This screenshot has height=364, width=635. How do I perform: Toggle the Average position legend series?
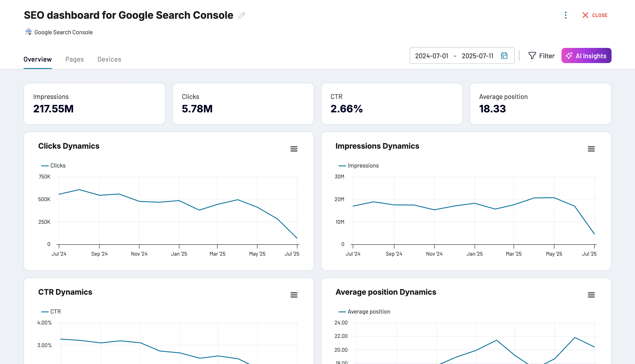click(x=364, y=311)
